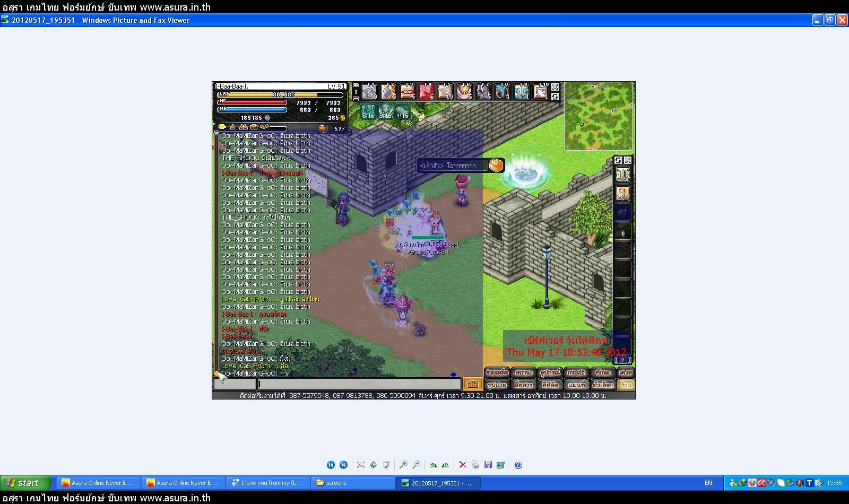Click the Best Fit viewer icon
This screenshot has height=504, width=849.
[x=361, y=465]
